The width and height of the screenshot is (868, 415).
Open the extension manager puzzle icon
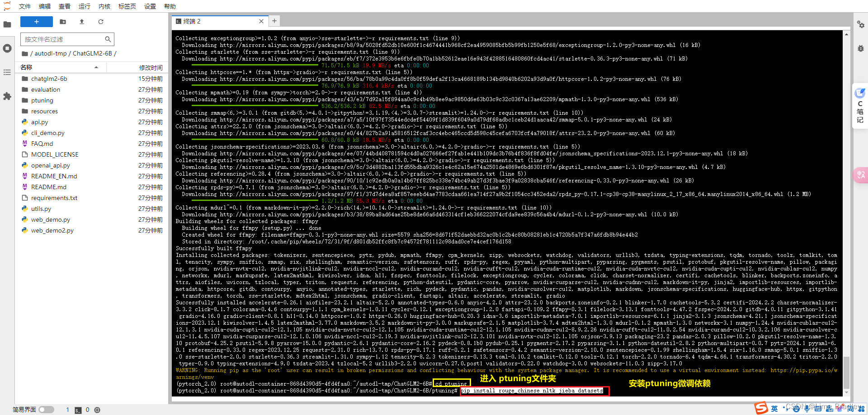(7, 96)
